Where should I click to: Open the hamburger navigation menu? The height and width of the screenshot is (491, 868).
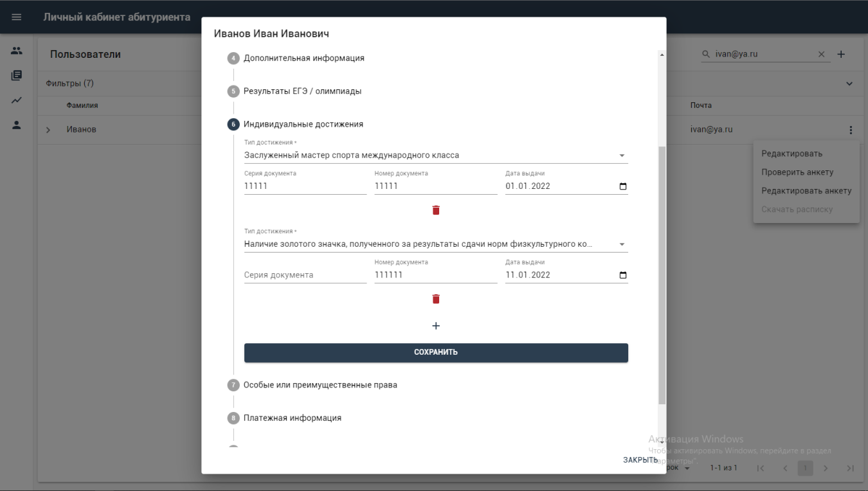pyautogui.click(x=17, y=17)
